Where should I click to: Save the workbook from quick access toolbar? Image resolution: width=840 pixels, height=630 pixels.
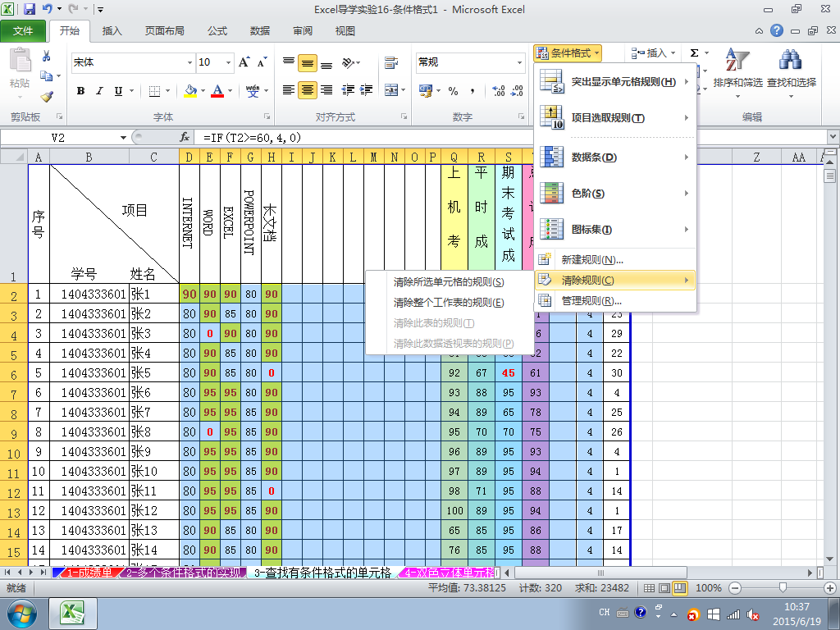[x=30, y=9]
